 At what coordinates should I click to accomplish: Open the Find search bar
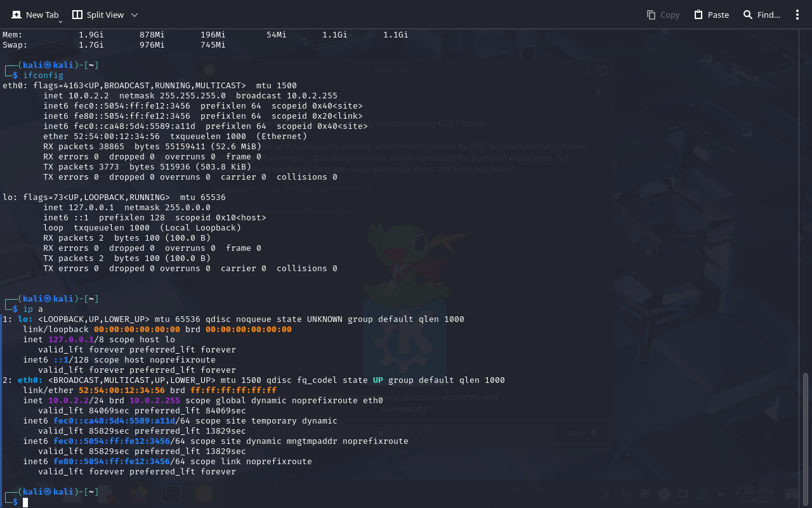pos(762,15)
